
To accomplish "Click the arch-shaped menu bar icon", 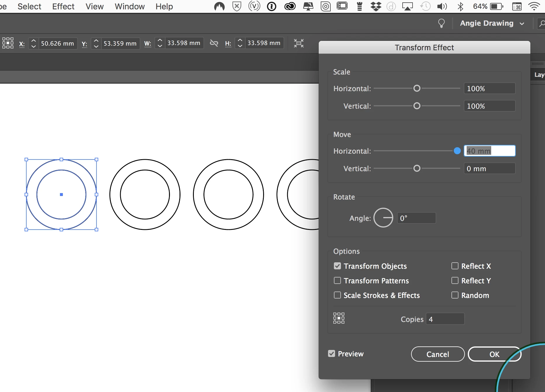I will pyautogui.click(x=219, y=6).
